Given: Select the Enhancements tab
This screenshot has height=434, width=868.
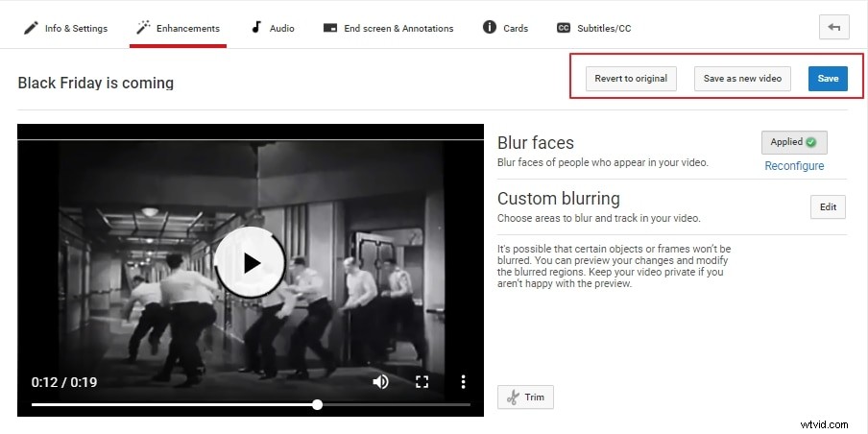Looking at the screenshot, I should point(178,28).
